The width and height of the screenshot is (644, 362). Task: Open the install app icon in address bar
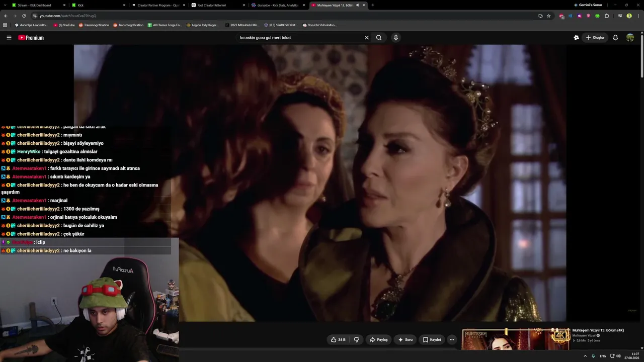point(540,16)
